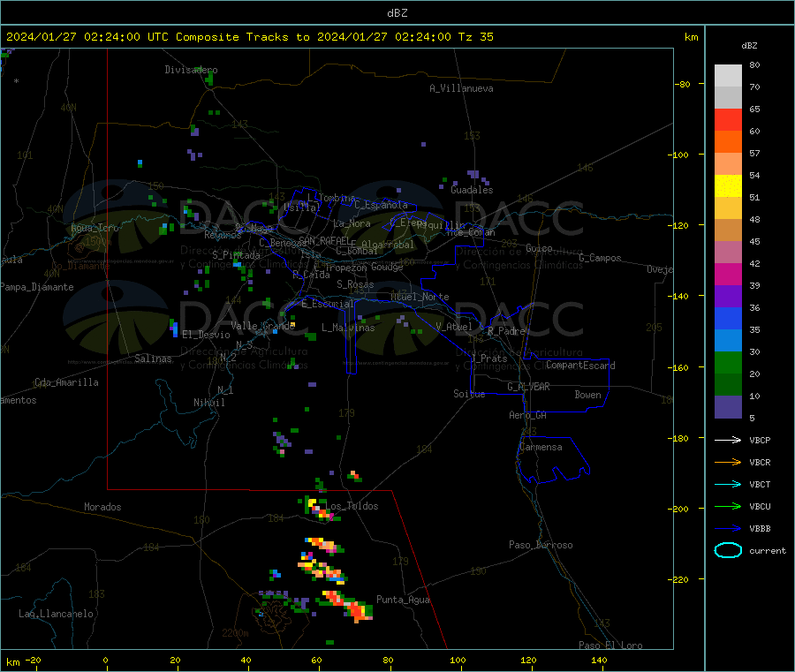
Task: Click the blue VBBB arrow legend icon
Action: [728, 529]
